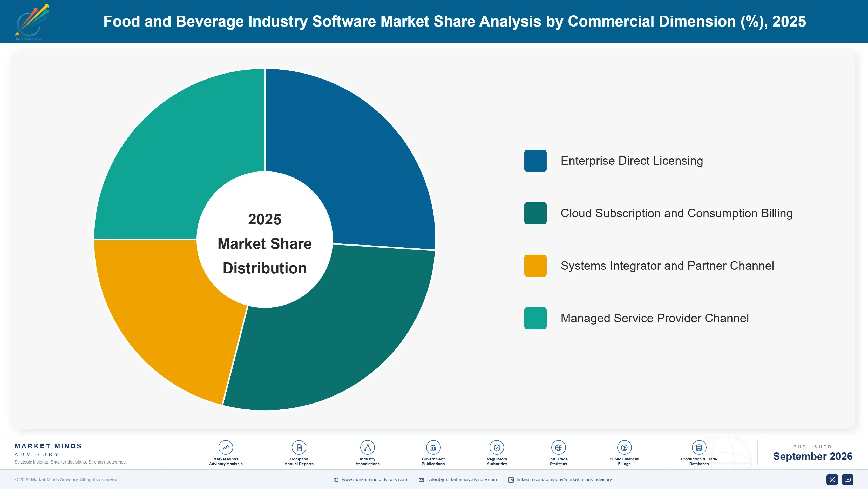Select the Industry Associations network icon

[x=367, y=447]
